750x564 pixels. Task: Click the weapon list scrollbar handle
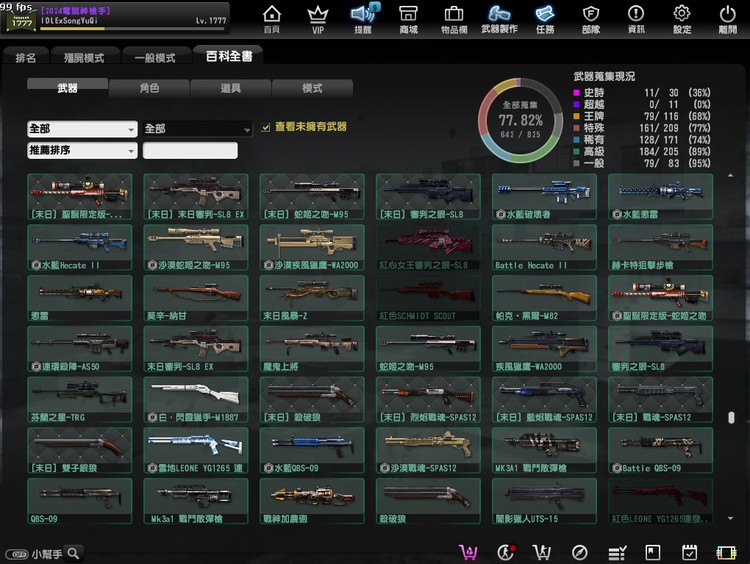click(x=731, y=418)
